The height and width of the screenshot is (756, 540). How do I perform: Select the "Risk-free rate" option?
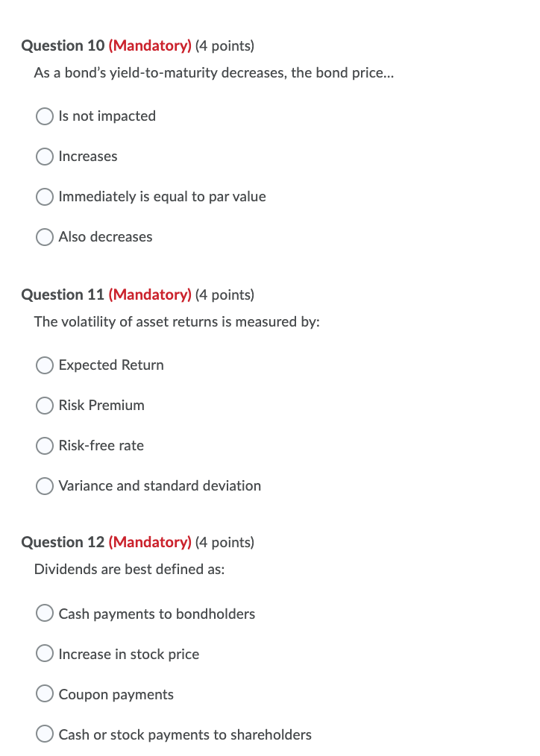click(x=44, y=446)
